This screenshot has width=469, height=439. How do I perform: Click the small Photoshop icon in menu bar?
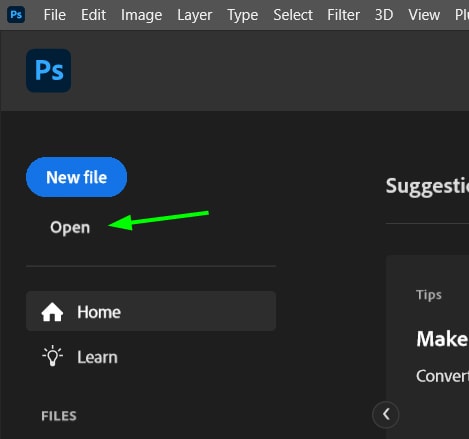[x=16, y=15]
